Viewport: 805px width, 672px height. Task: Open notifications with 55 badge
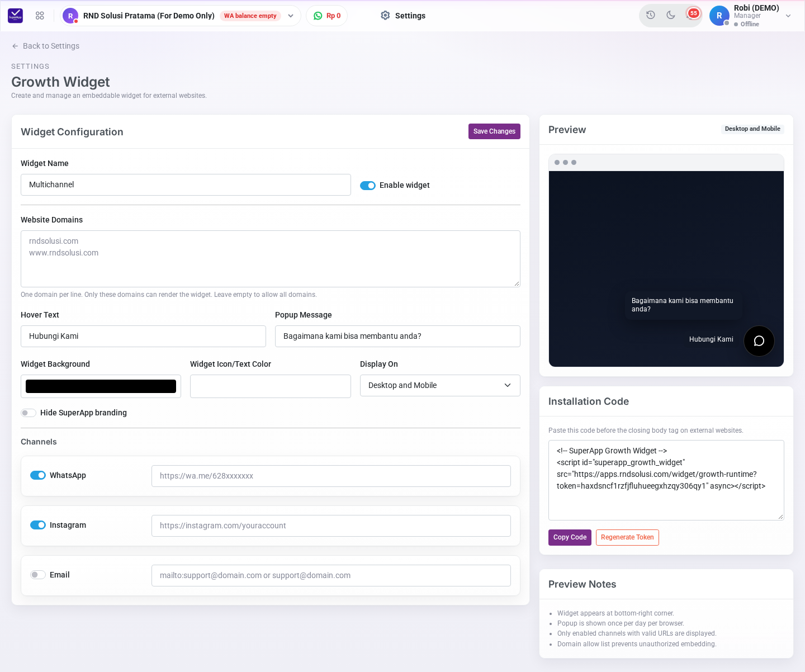pos(693,14)
